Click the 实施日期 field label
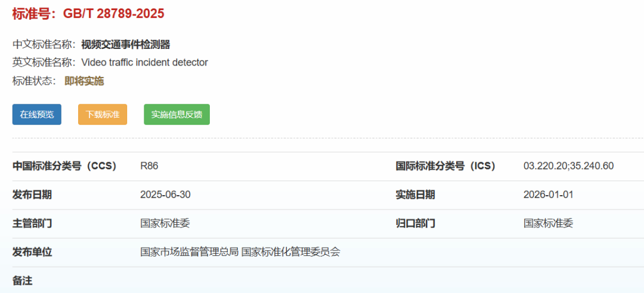644x293 pixels. (415, 195)
